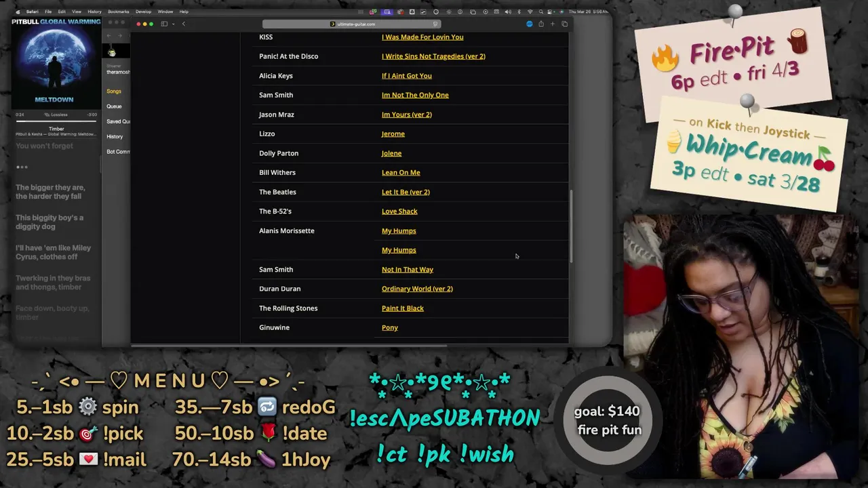The height and width of the screenshot is (488, 868).
Task: Open 'Im Yours (ver 2)' link
Action: pos(406,115)
